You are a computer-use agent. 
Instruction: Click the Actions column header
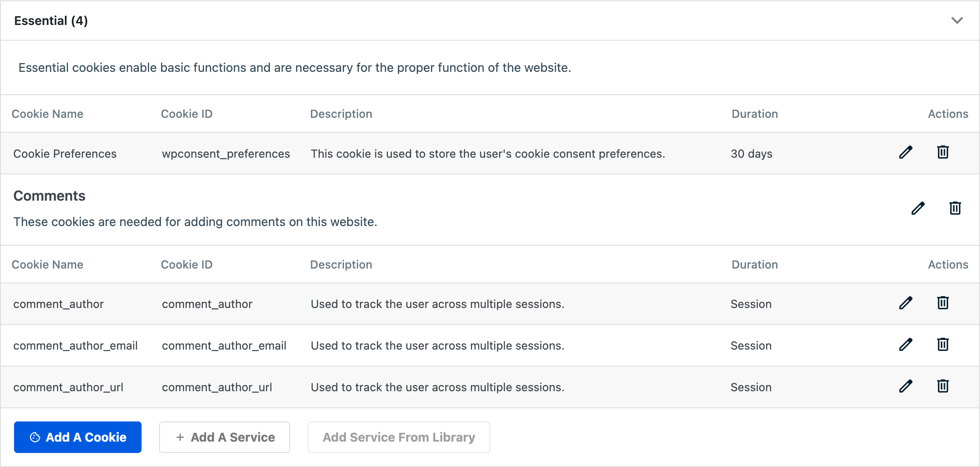point(948,113)
